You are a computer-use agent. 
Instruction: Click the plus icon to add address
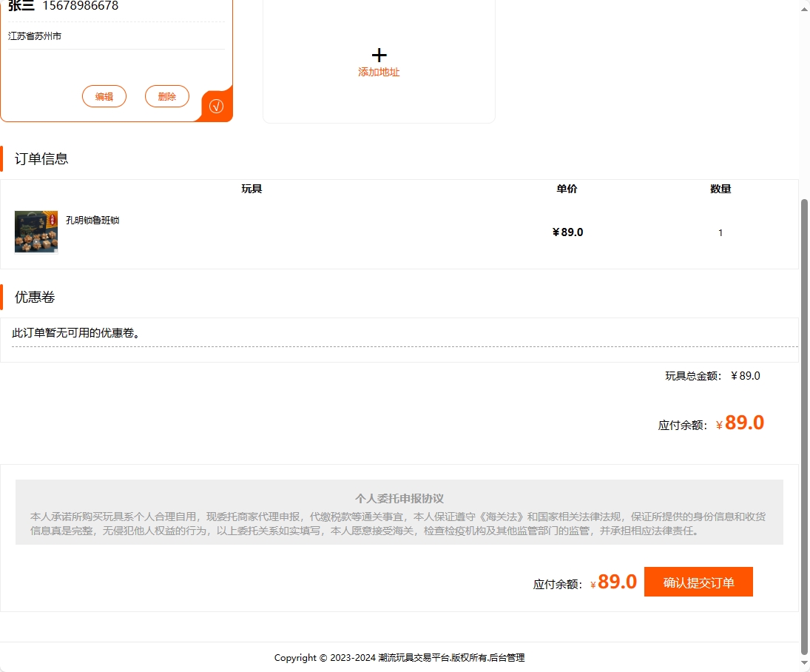pyautogui.click(x=379, y=54)
